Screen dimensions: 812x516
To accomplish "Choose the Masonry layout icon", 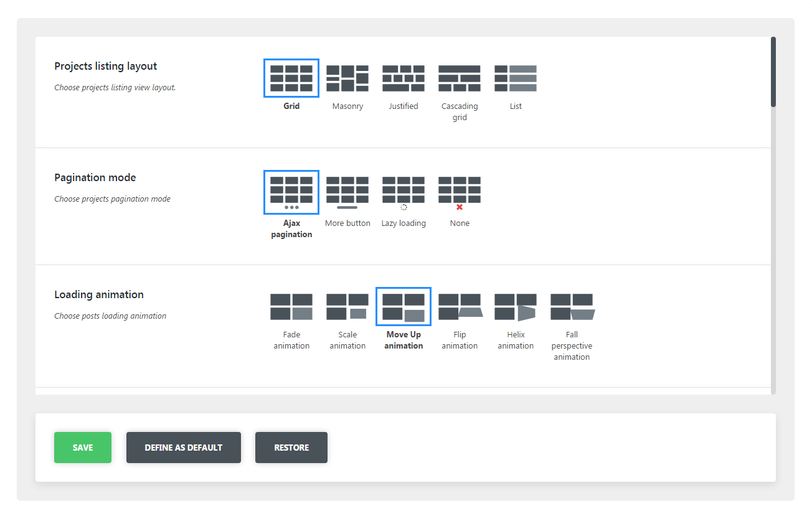I will coord(347,78).
